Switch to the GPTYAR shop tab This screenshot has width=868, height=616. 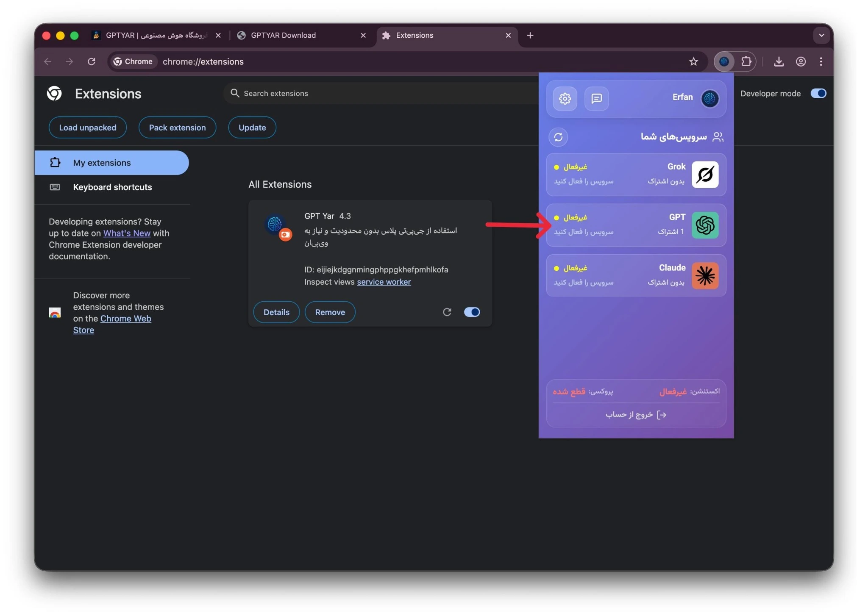point(156,35)
